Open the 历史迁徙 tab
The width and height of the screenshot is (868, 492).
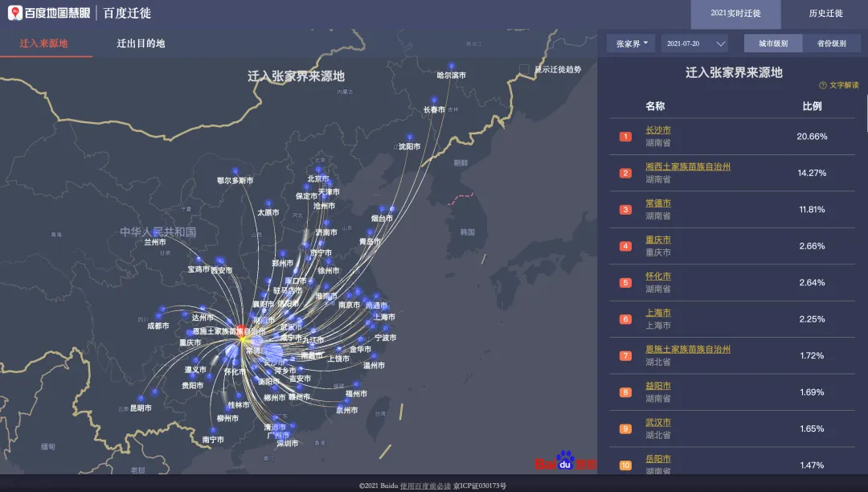click(825, 14)
